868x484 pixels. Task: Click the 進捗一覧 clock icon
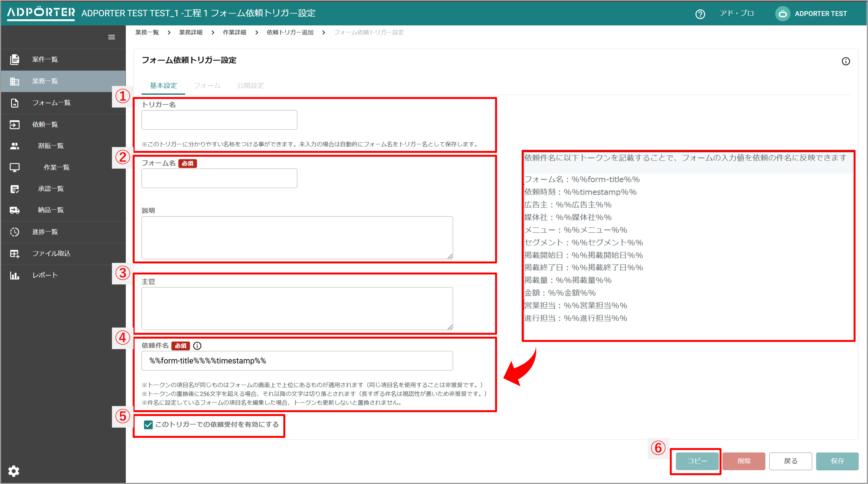point(14,232)
